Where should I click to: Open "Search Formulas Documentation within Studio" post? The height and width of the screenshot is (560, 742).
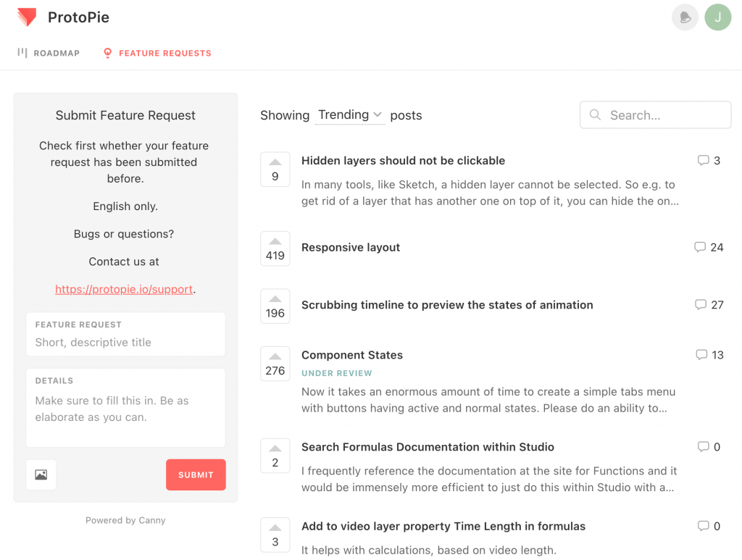click(428, 447)
